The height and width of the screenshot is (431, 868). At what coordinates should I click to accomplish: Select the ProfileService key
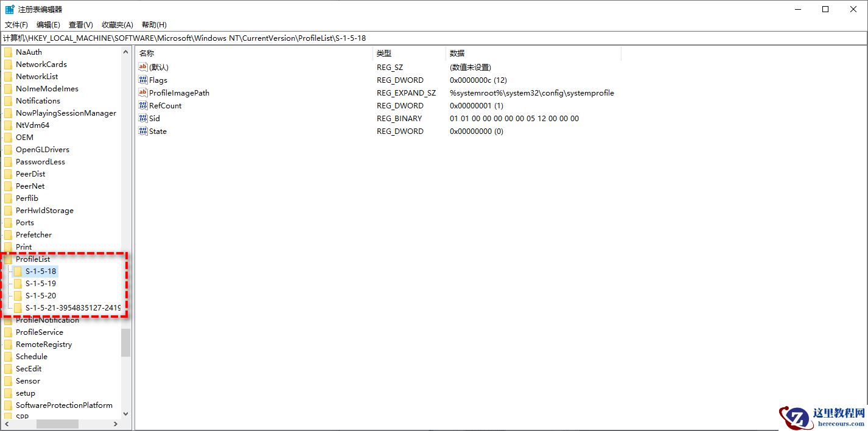(x=40, y=332)
